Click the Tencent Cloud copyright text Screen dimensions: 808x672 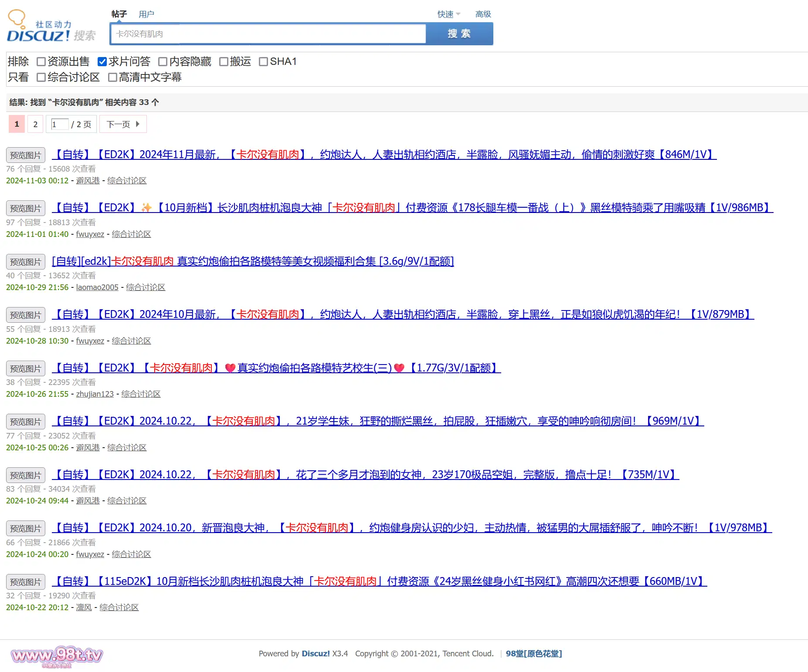424,654
